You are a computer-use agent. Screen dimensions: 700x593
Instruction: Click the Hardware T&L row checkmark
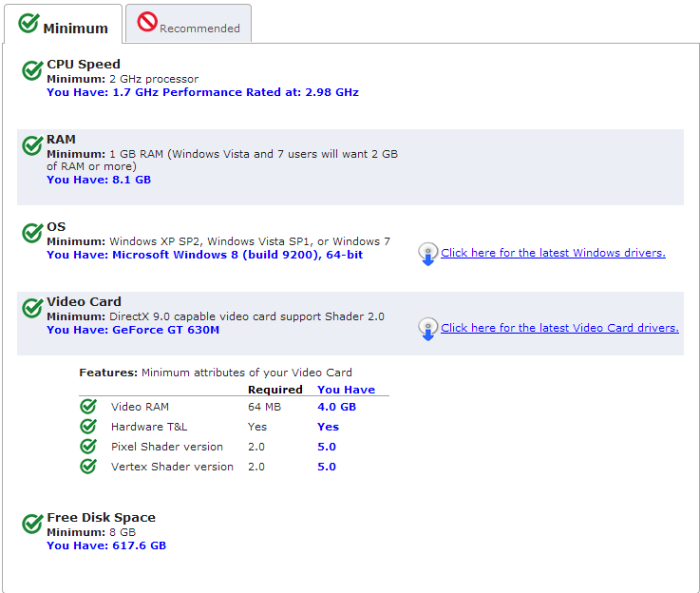point(88,427)
